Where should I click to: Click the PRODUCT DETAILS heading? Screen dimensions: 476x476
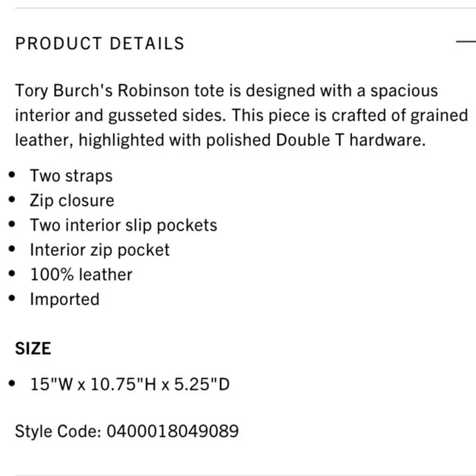tap(100, 43)
